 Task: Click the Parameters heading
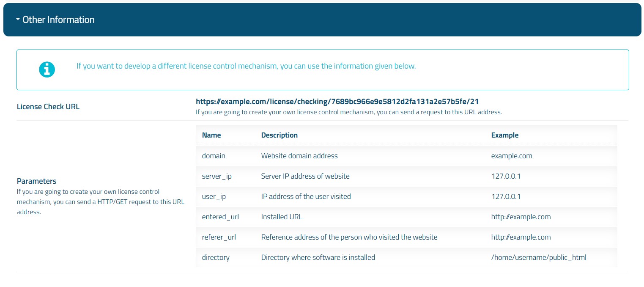[x=36, y=181]
